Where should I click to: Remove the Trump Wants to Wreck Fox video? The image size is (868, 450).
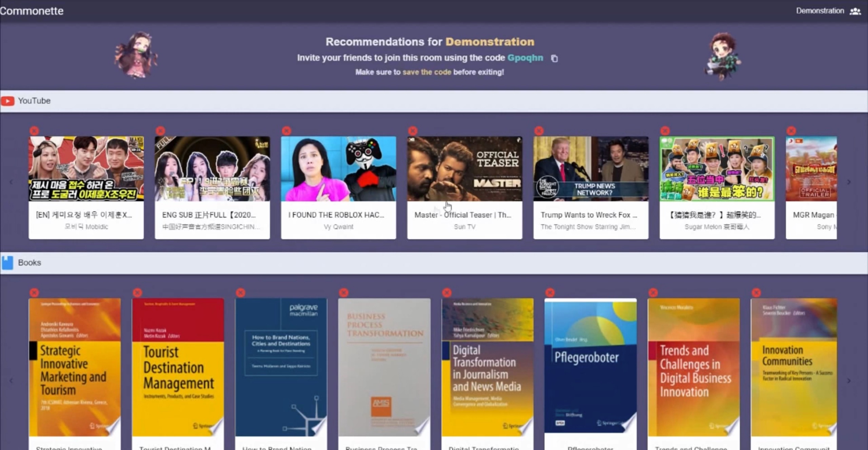[539, 130]
